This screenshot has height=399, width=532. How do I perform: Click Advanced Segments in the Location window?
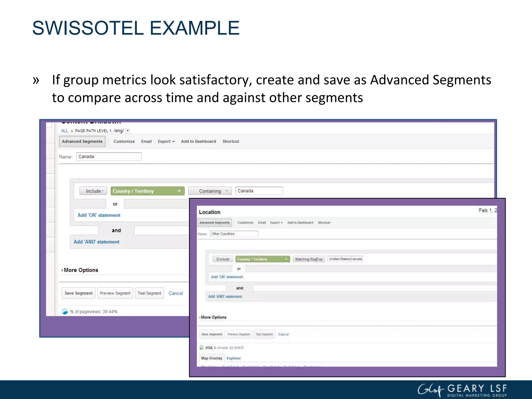tap(215, 223)
